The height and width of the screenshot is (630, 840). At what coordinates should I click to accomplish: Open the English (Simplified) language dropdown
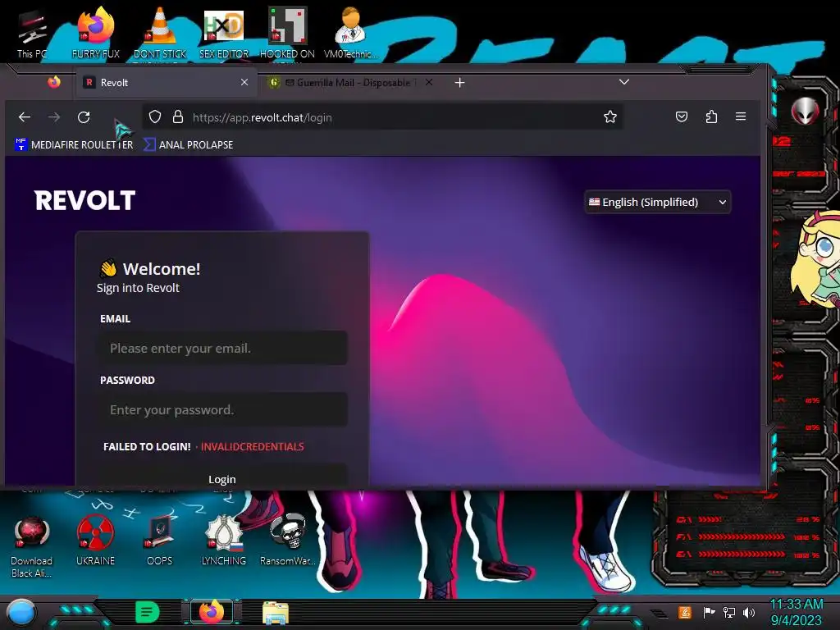pyautogui.click(x=658, y=202)
